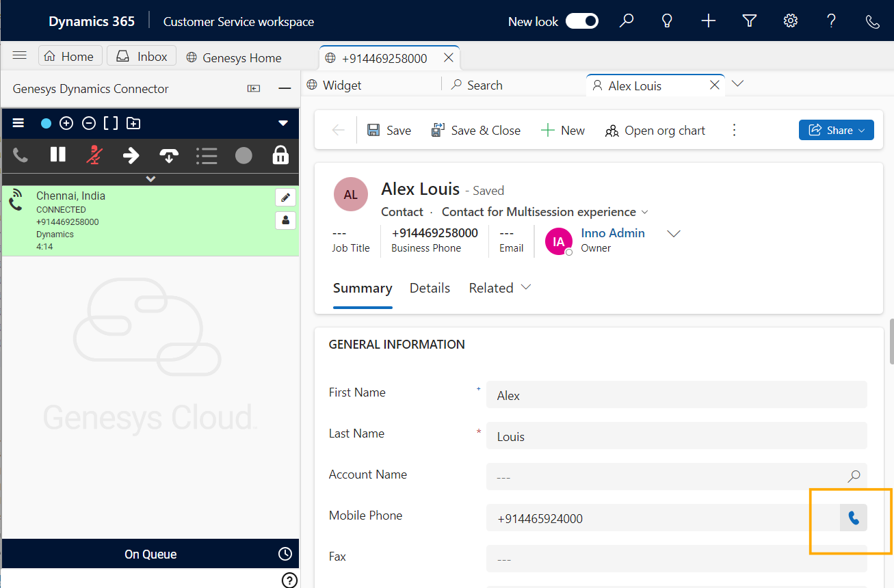Screen dimensions: 894x588
Task: Expand the header chevron next to Owner
Action: point(674,234)
